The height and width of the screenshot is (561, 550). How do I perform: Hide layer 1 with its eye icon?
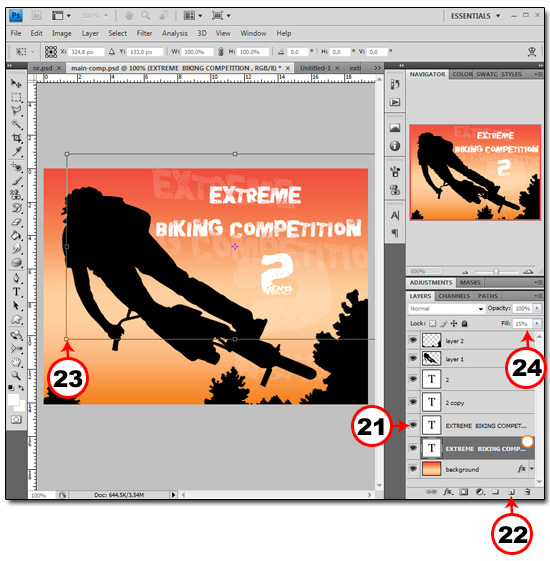point(413,358)
